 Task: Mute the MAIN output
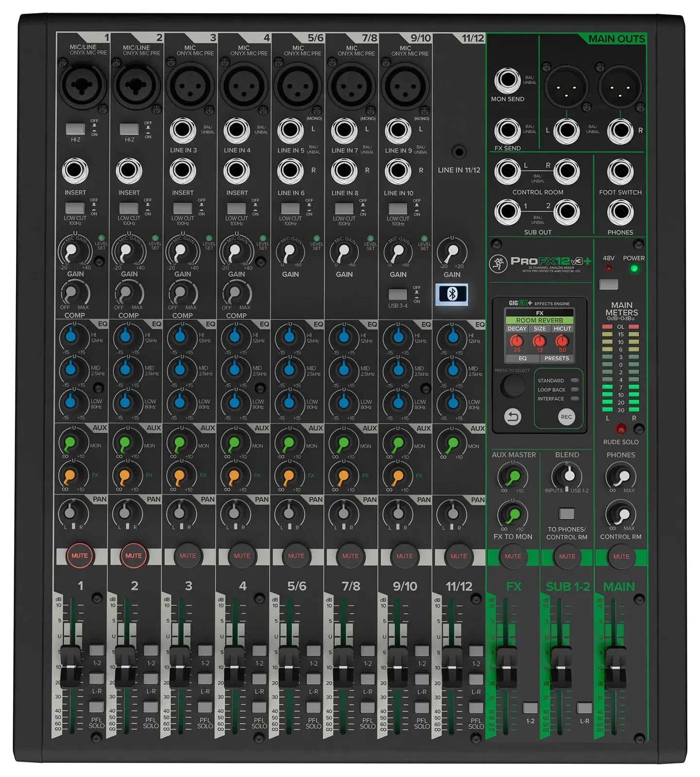(x=621, y=556)
